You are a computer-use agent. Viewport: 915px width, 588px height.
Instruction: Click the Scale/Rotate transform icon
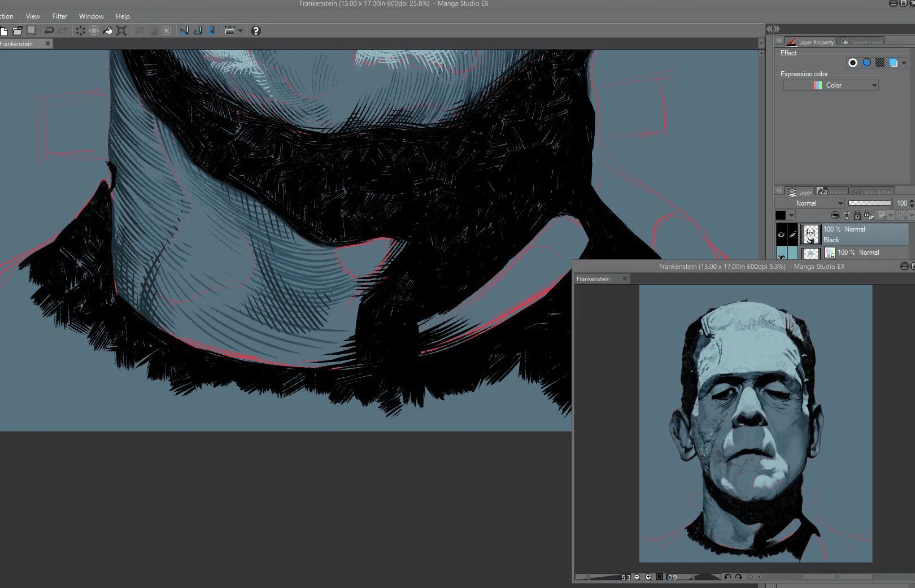pyautogui.click(x=121, y=31)
